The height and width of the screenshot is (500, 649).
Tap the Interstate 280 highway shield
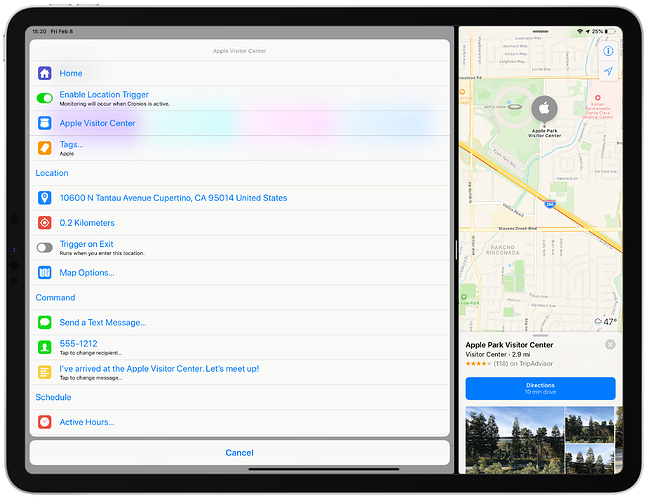550,204
